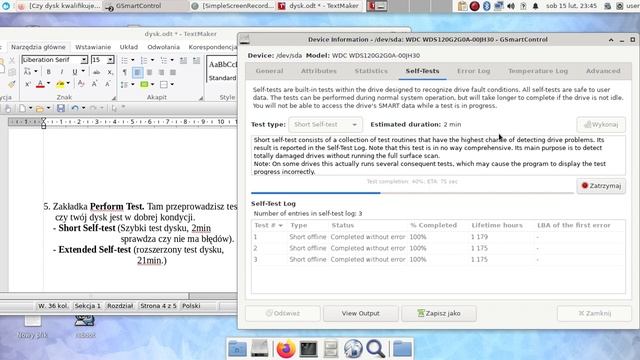Switch to the Attributes tab in GSmartControl
This screenshot has width=640, height=360.
(319, 71)
